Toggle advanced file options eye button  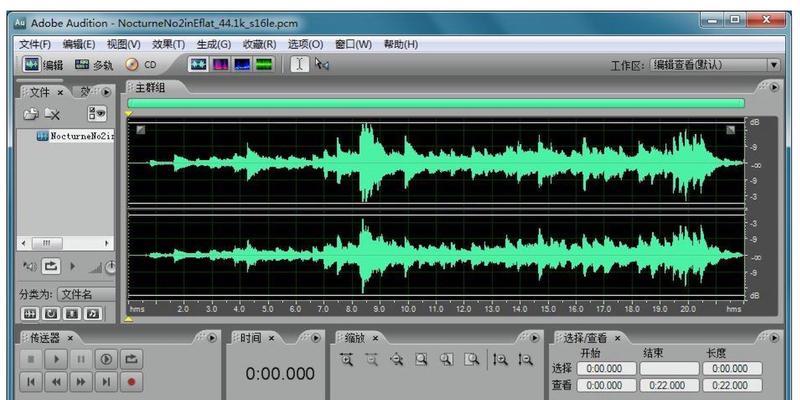[x=97, y=114]
